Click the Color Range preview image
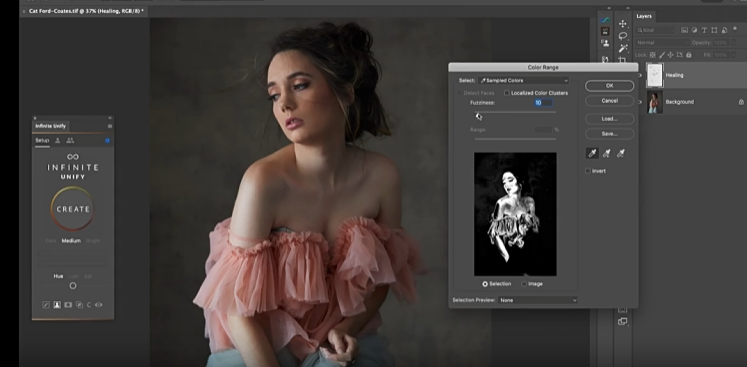Viewport: 747px width, 367px height. pyautogui.click(x=515, y=214)
